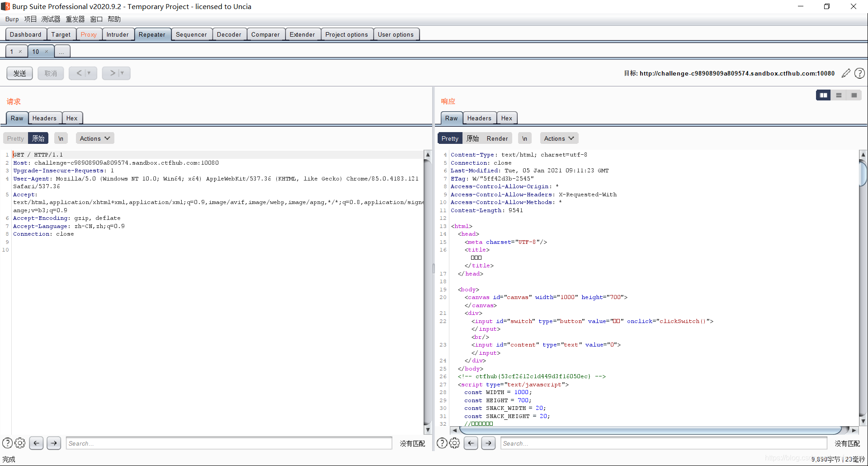The width and height of the screenshot is (868, 466).
Task: Open history forward dropdown arrow
Action: pos(122,73)
